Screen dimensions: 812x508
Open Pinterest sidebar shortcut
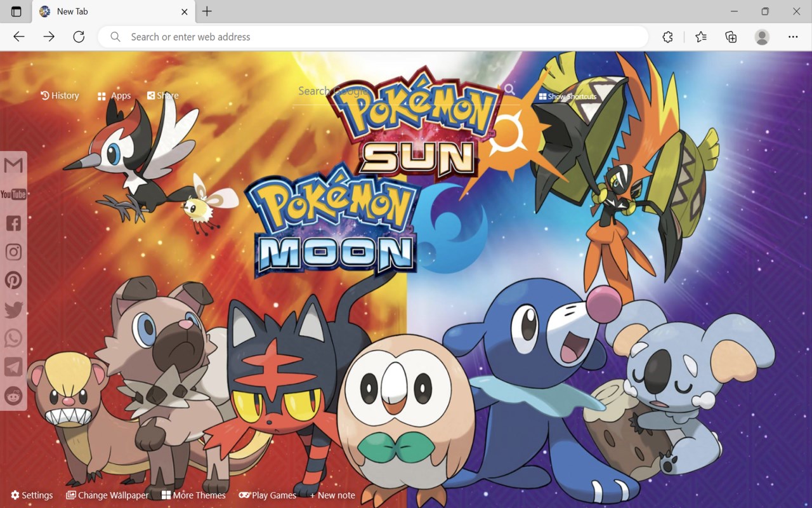point(13,281)
